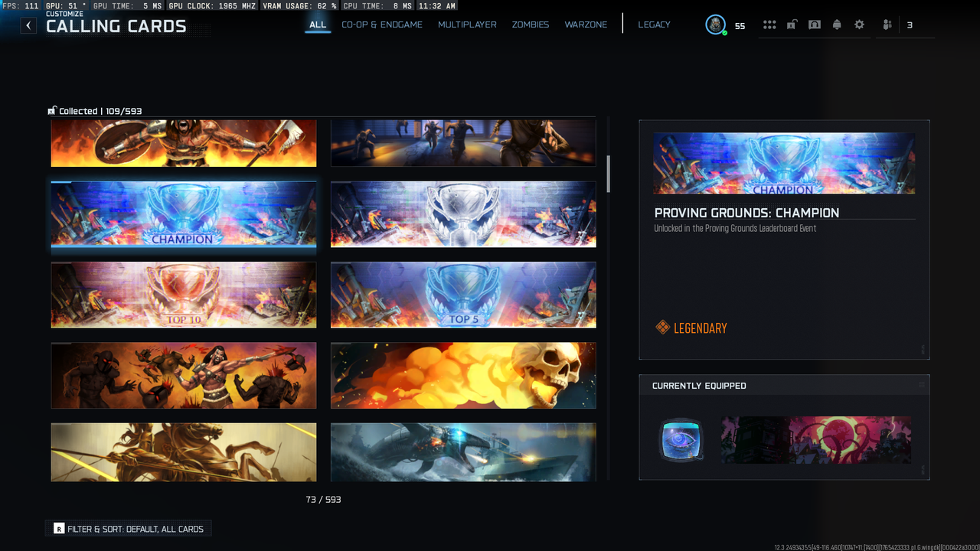
Task: Click the PROVING GROUNDS: CHAMPION title
Action: (x=746, y=213)
